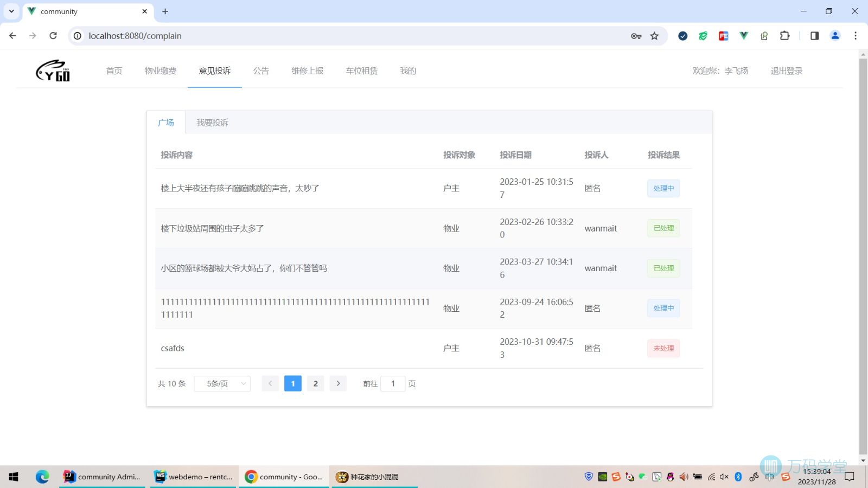
Task: Switch to community Admin IntelliJ window
Action: (x=103, y=477)
